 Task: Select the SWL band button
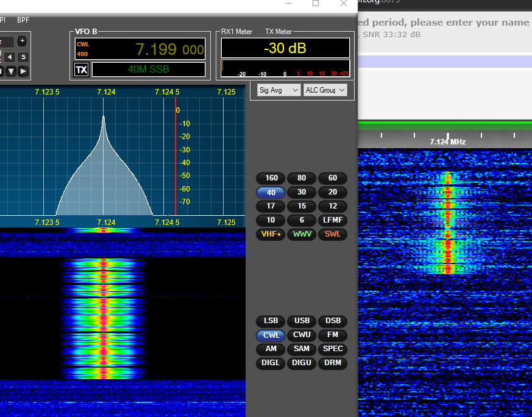pos(333,234)
